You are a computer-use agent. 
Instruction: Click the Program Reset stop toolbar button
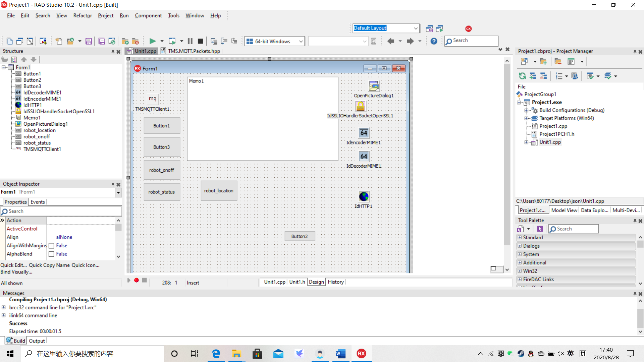[x=200, y=41]
